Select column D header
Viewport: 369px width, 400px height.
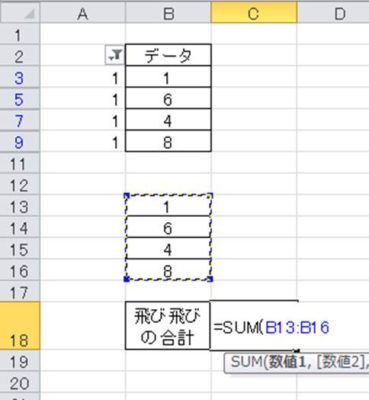(x=333, y=13)
